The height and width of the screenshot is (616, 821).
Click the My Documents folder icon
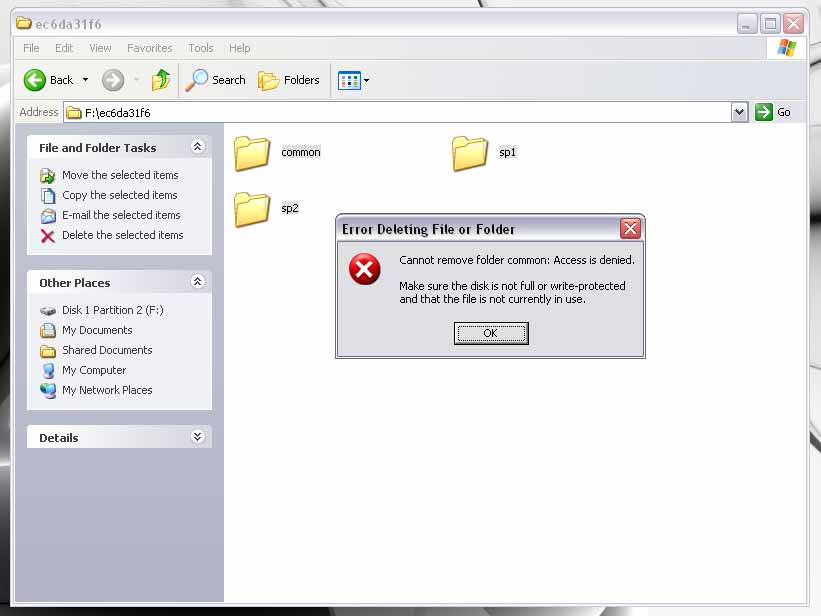coord(48,331)
